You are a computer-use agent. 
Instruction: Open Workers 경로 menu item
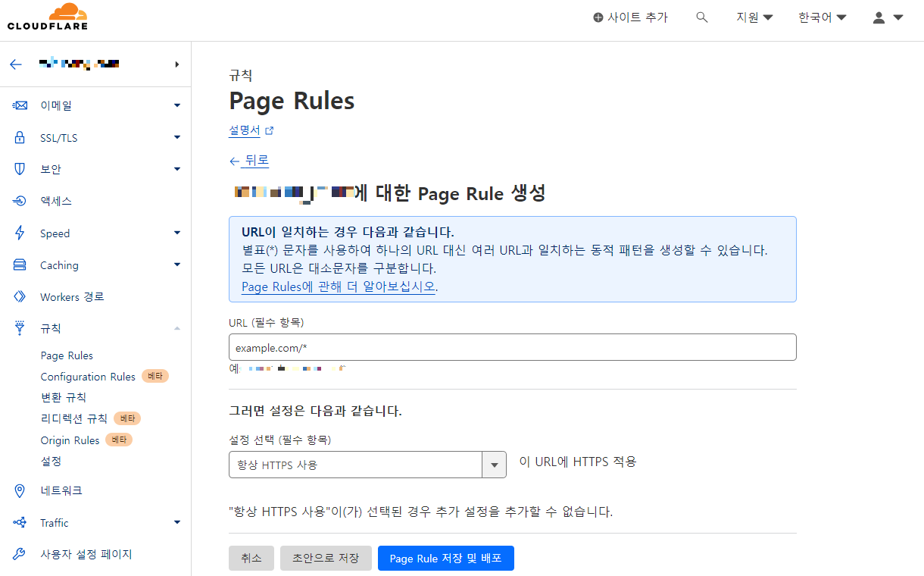tap(72, 297)
